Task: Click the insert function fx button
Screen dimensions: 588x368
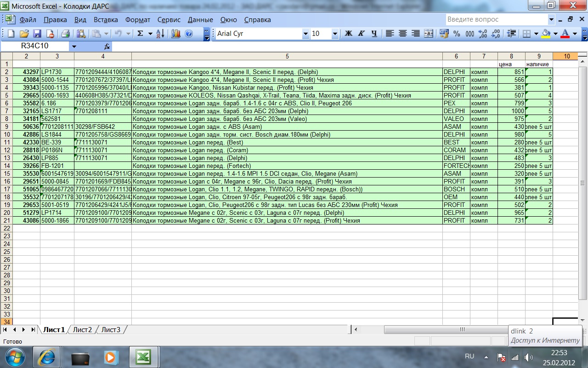Action: (107, 46)
